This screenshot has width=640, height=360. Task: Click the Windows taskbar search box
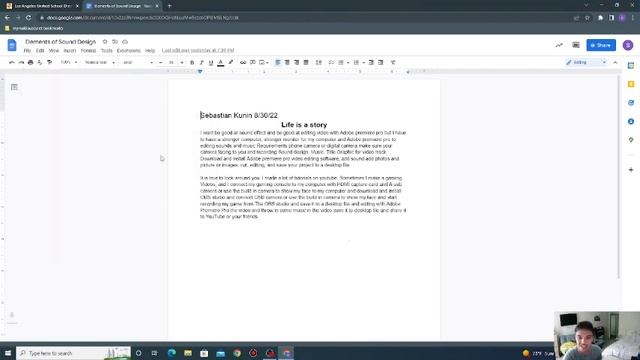[x=73, y=353]
